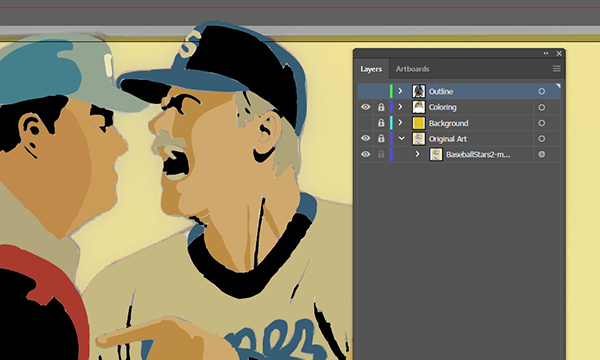Collapse the Layers panel with double arrows
This screenshot has width=600, height=360.
(x=546, y=54)
